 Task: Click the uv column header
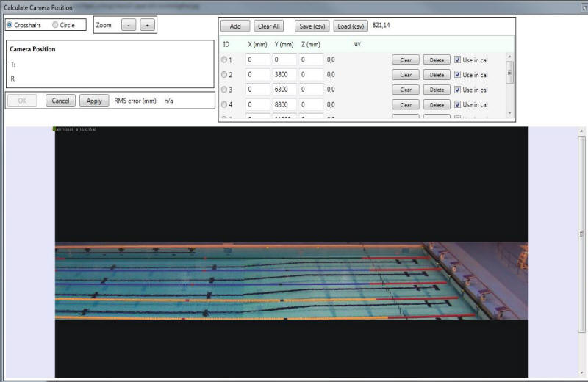click(357, 43)
